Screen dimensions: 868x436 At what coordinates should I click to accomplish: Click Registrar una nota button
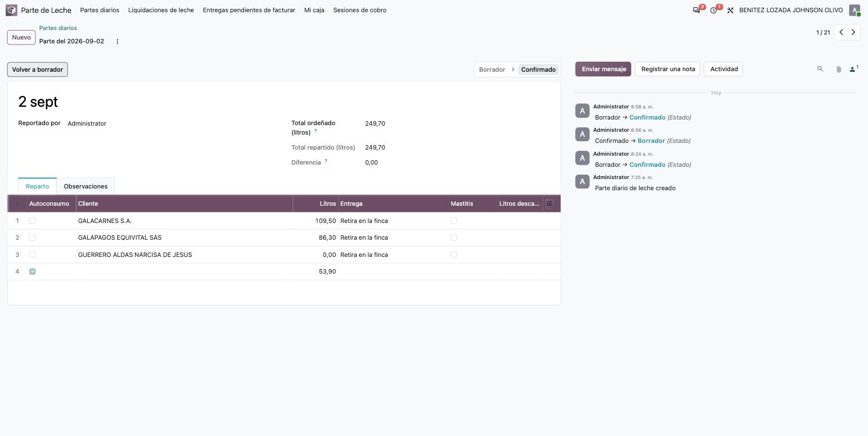[x=668, y=69]
